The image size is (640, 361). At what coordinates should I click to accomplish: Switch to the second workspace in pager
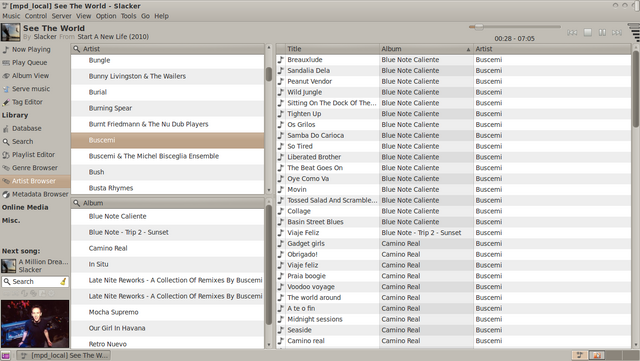click(596, 355)
